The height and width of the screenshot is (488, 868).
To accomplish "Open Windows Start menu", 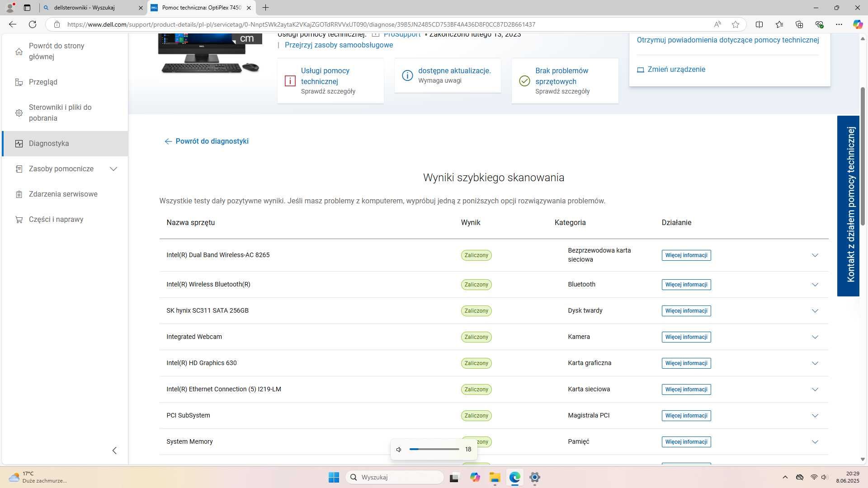I will (334, 477).
